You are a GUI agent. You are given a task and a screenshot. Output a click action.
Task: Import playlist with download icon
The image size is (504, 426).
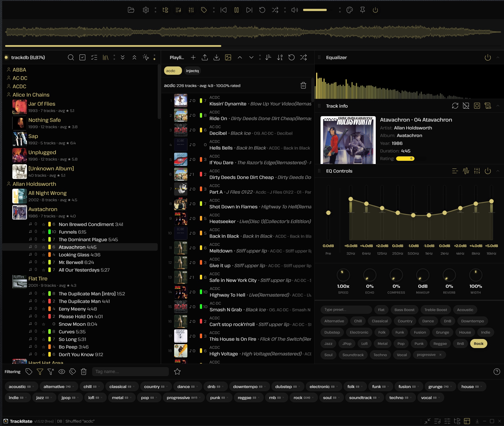pos(217,57)
